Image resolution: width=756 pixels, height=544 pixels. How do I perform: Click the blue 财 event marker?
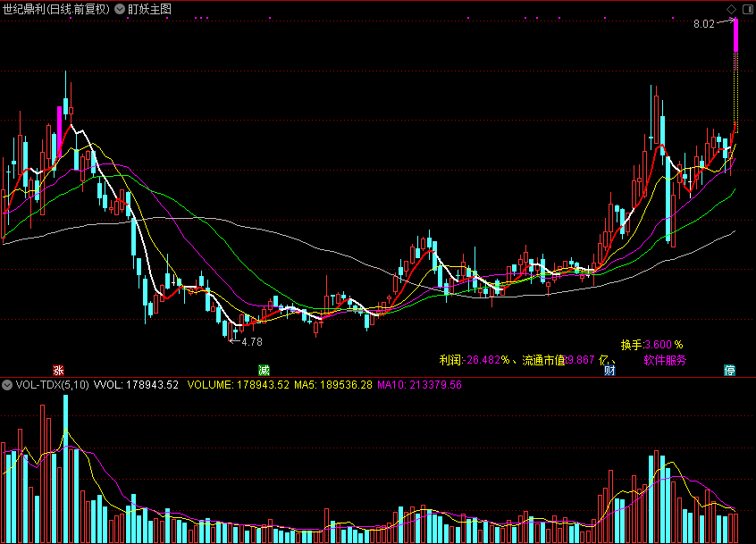click(x=610, y=370)
